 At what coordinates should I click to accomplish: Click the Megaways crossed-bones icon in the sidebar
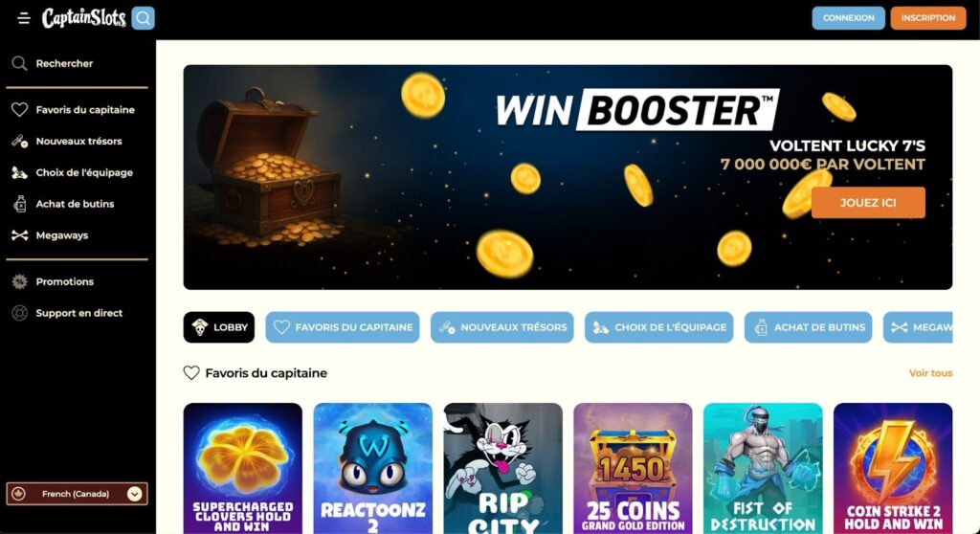[x=19, y=235]
